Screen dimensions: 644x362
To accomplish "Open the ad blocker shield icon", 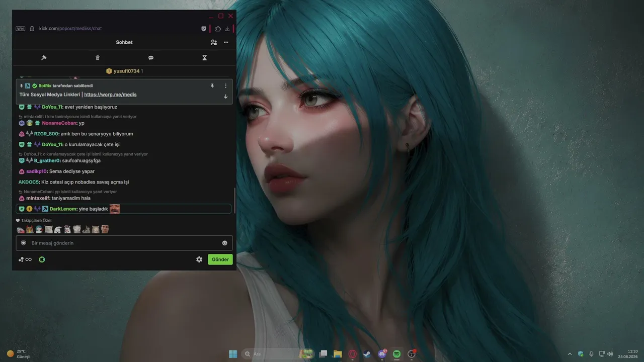I will click(204, 29).
